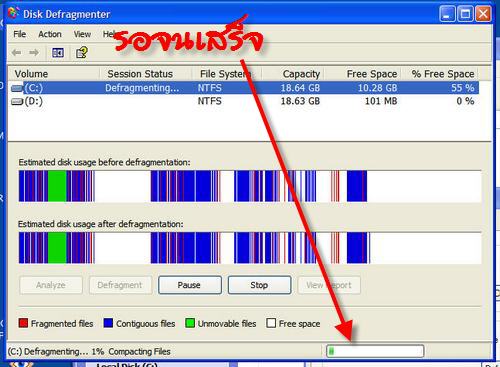Click the View Report button

click(329, 285)
